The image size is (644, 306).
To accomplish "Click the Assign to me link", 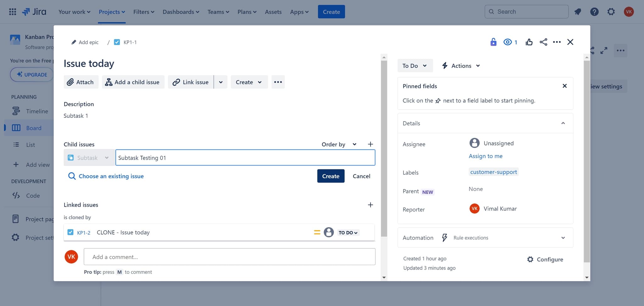I will pos(486,156).
